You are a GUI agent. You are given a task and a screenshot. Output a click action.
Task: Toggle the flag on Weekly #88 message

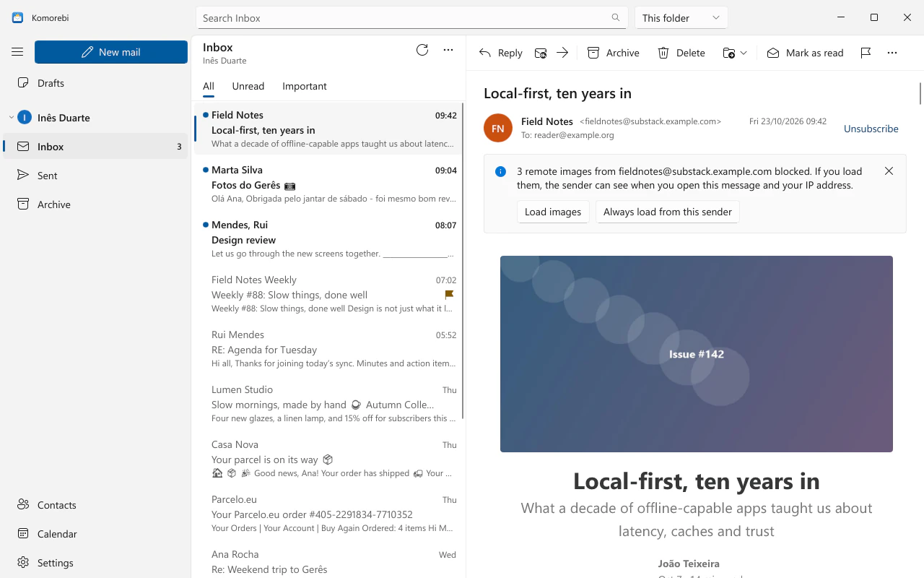[x=449, y=295]
